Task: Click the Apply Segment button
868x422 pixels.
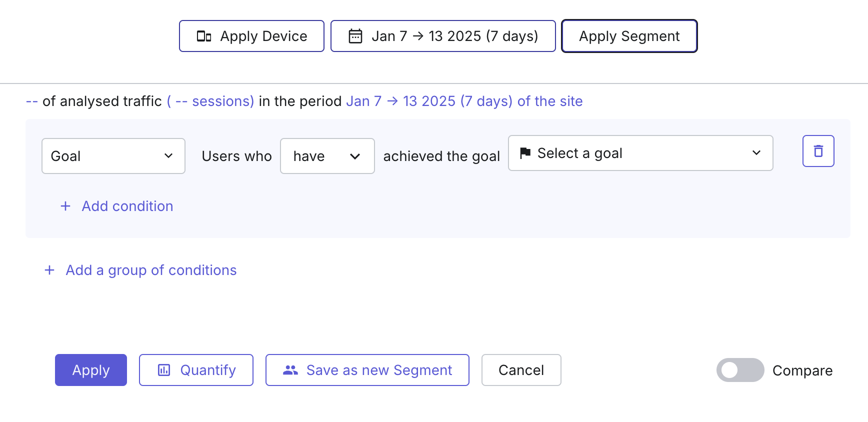Action: pyautogui.click(x=629, y=36)
